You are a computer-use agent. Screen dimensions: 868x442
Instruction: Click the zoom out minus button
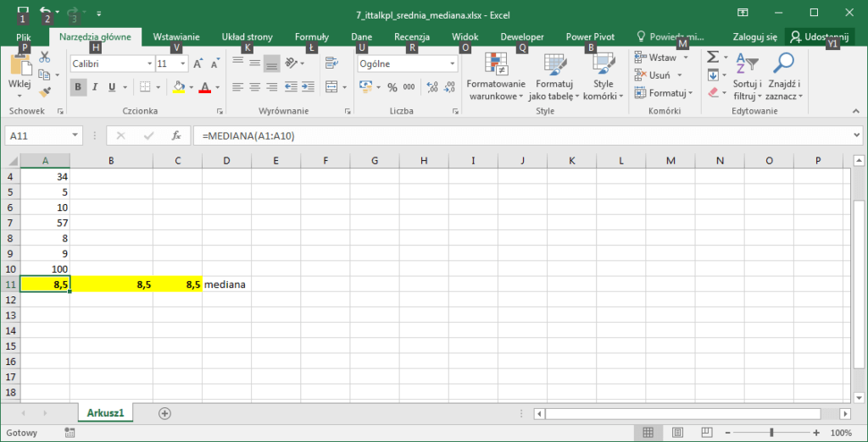pos(728,432)
